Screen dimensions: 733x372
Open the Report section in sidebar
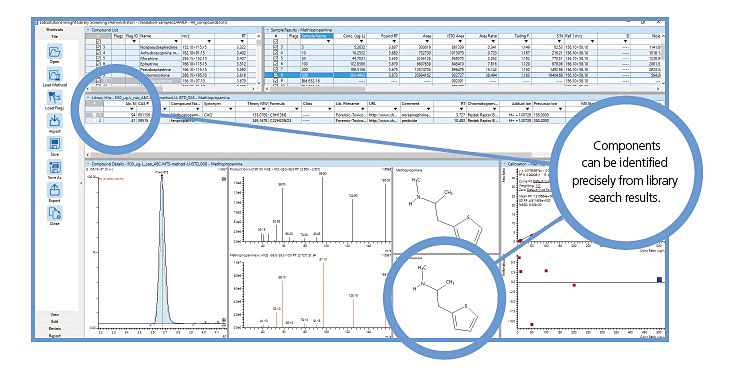(x=55, y=335)
